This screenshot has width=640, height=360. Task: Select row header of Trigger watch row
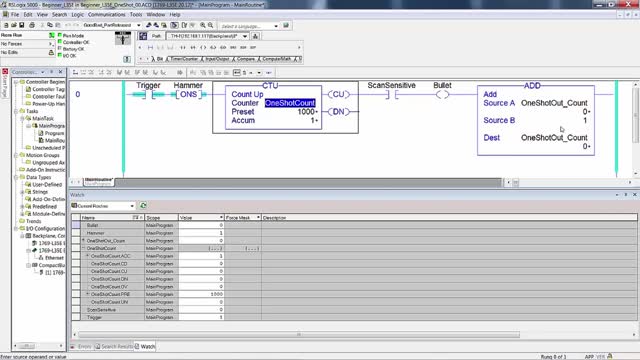76,317
